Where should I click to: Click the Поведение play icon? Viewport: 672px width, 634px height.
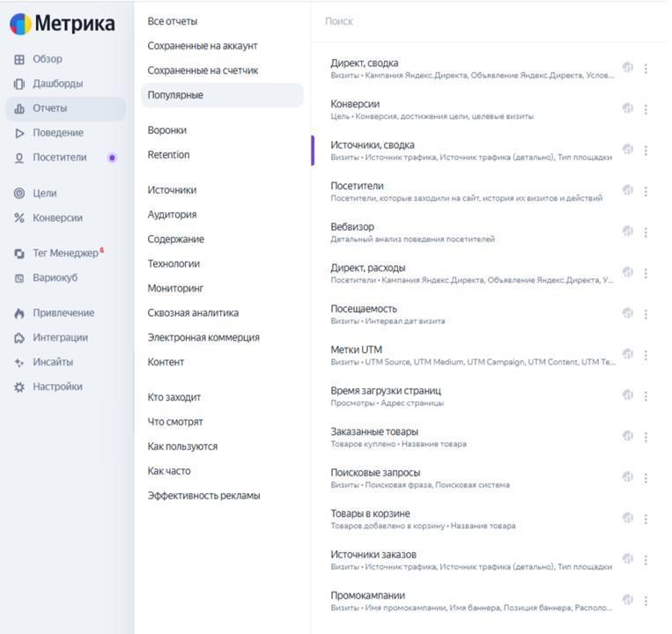click(19, 133)
